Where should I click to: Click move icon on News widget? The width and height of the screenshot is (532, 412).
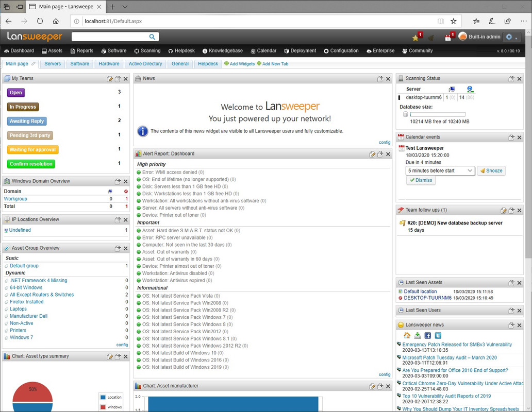pyautogui.click(x=380, y=79)
